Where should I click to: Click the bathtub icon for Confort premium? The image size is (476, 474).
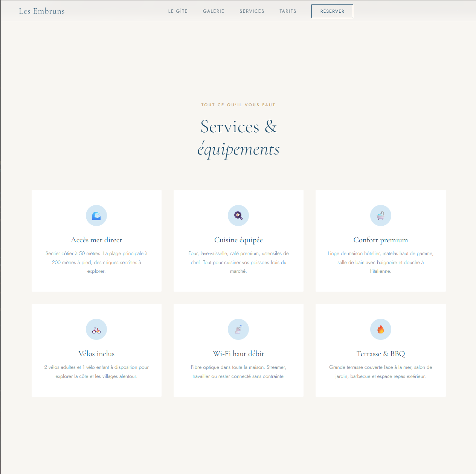(x=380, y=216)
